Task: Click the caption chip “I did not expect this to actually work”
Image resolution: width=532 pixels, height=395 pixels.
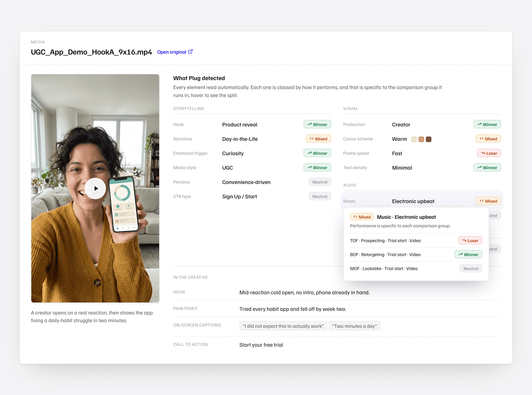Action: coord(283,326)
